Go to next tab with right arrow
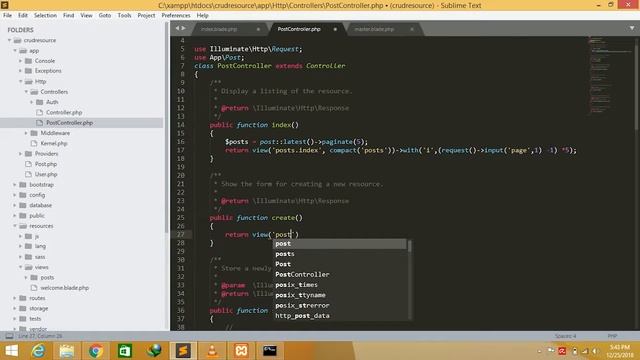This screenshot has height=360, width=640. click(184, 28)
